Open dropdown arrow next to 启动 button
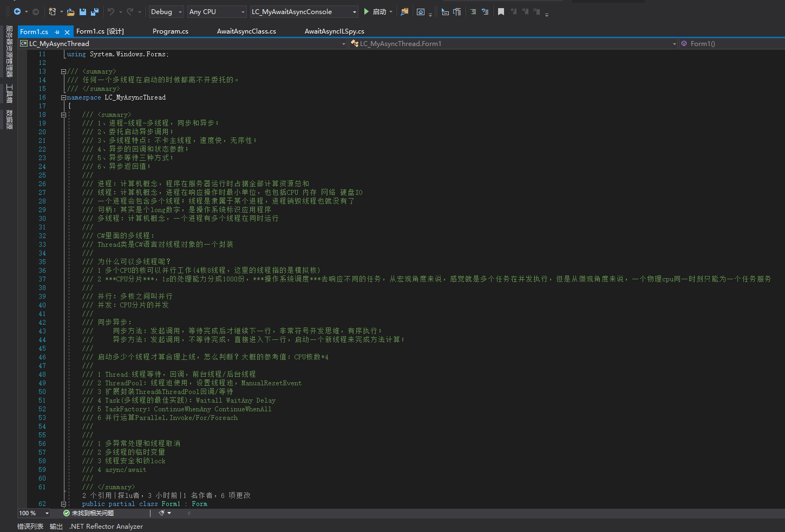The image size is (785, 532). 391,11
